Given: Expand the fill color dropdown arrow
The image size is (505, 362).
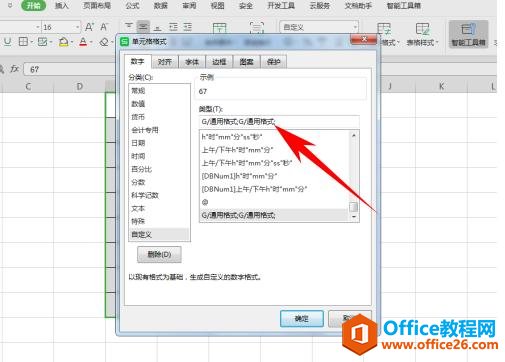Looking at the screenshot, I should click(72, 42).
